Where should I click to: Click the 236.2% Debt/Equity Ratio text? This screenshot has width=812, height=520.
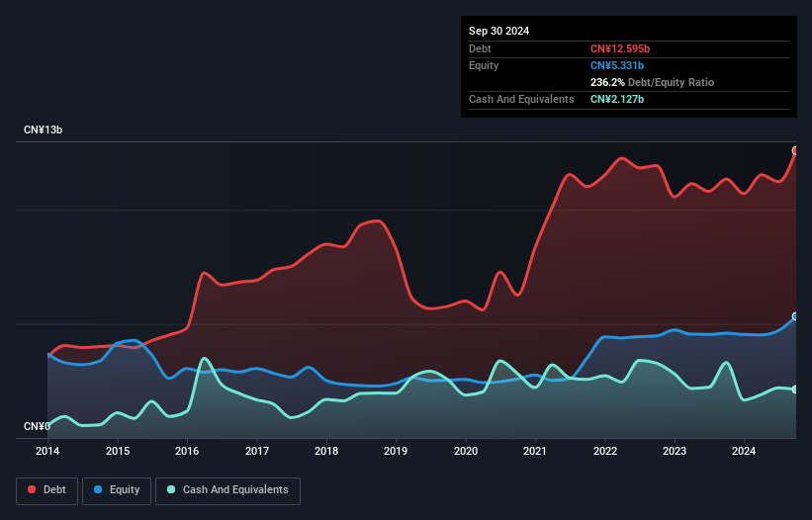(x=652, y=82)
